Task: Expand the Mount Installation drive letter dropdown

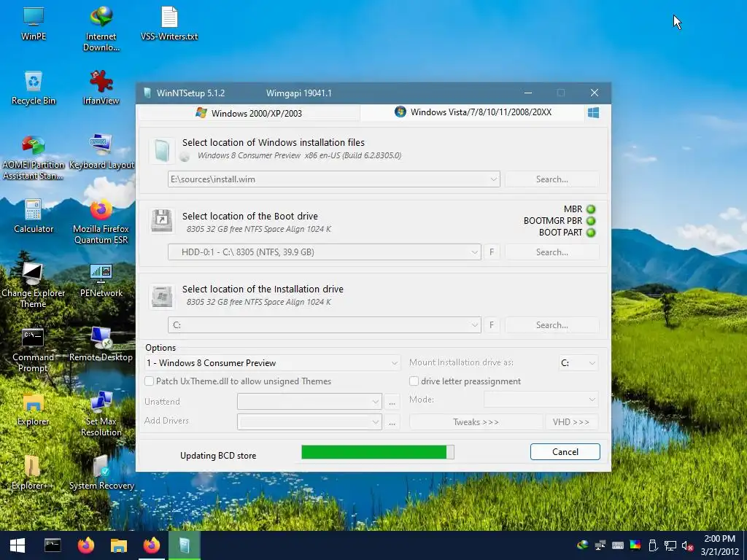Action: [x=592, y=363]
